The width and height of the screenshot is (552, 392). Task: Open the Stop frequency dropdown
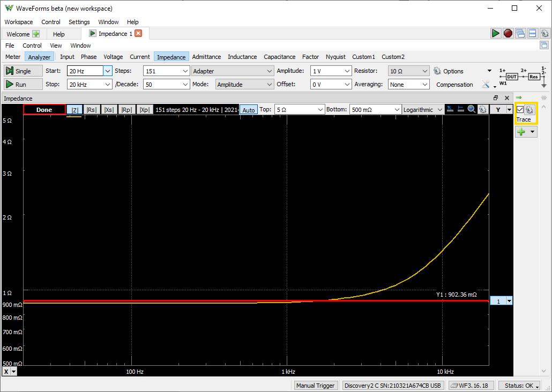[107, 85]
